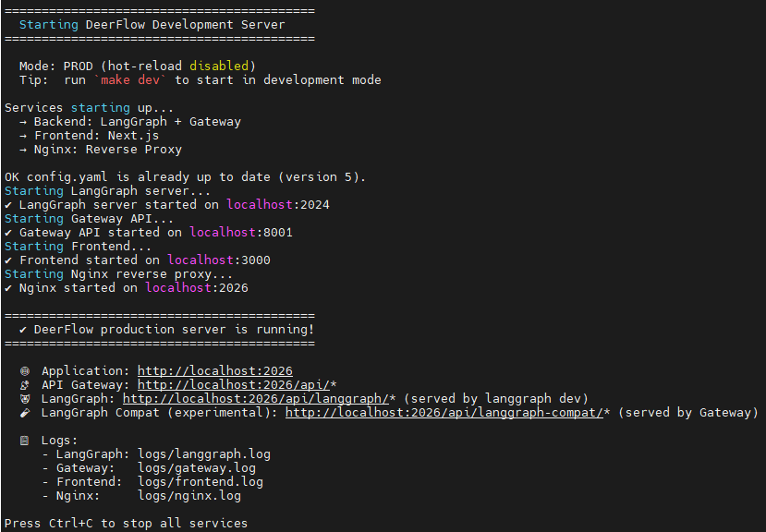
Task: Click the 'Logs:' heading text
Action: pos(59,441)
